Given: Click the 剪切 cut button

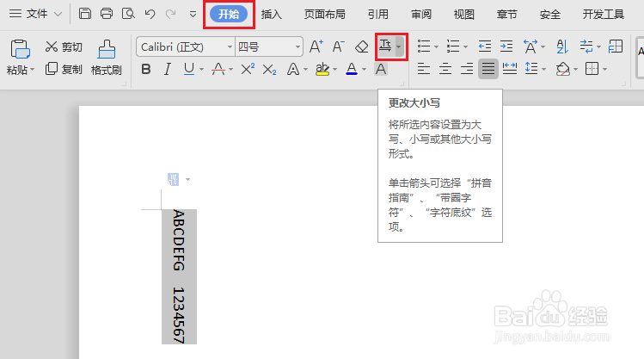Looking at the screenshot, I should (64, 46).
